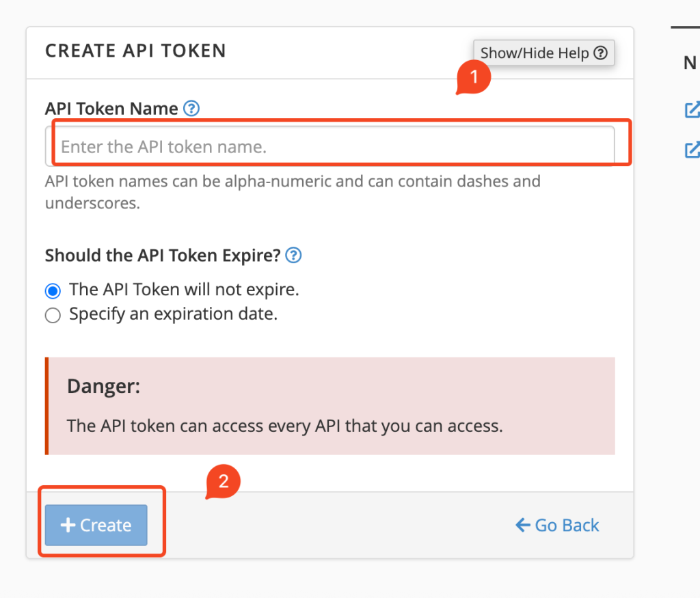This screenshot has height=598, width=700.
Task: Click the "API Token Name" field label
Action: tap(111, 109)
